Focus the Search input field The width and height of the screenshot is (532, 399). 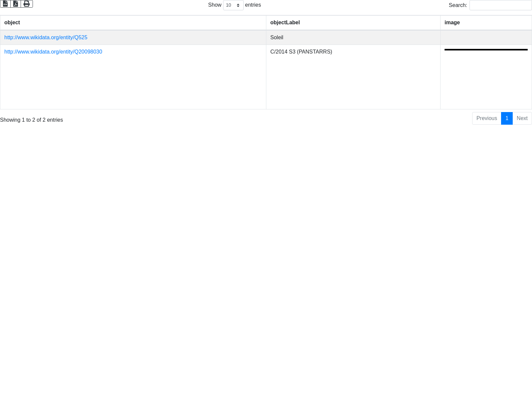pyautogui.click(x=500, y=5)
